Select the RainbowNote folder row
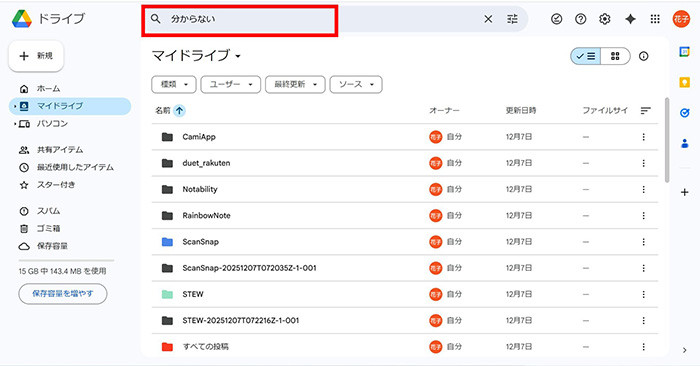700x366 pixels. 404,216
